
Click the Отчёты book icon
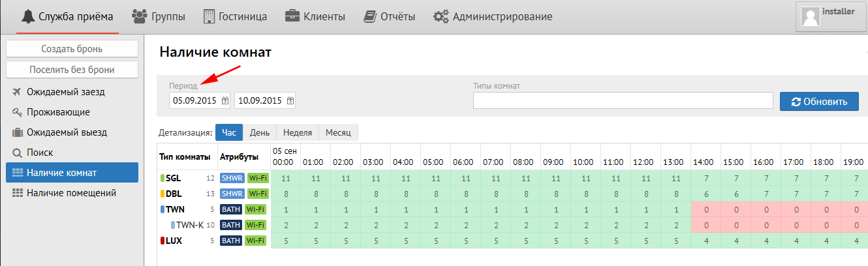point(370,16)
